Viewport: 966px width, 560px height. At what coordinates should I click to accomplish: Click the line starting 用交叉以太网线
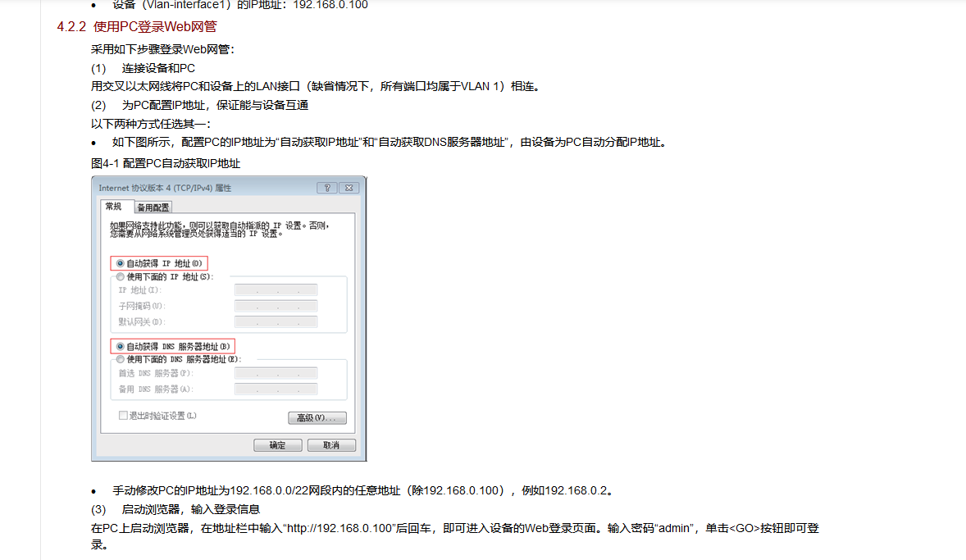[x=317, y=86]
